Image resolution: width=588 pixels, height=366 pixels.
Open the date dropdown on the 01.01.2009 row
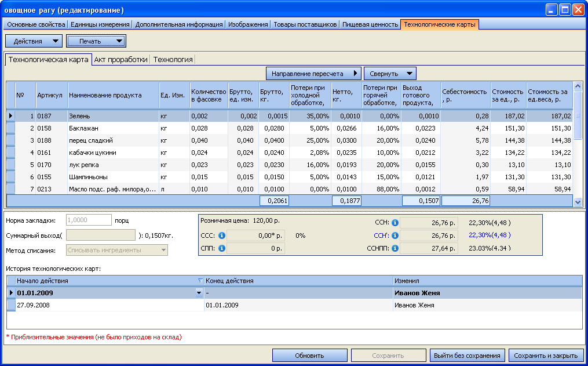199,293
